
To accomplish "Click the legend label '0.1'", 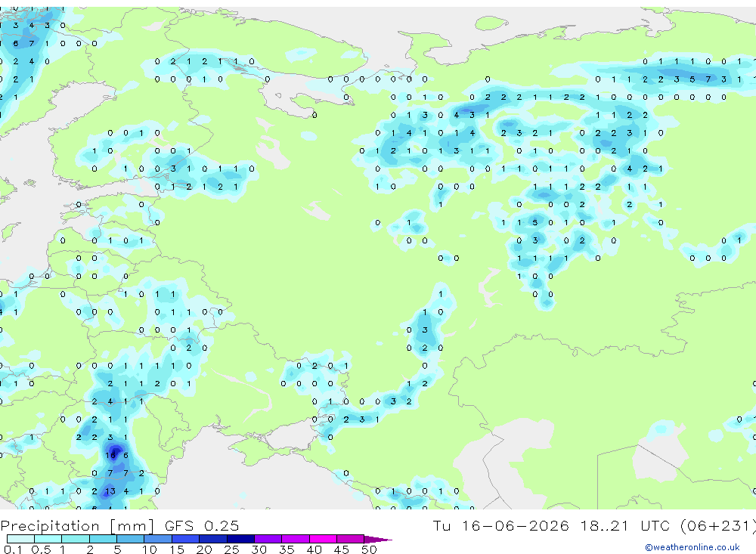I will 13,549.
